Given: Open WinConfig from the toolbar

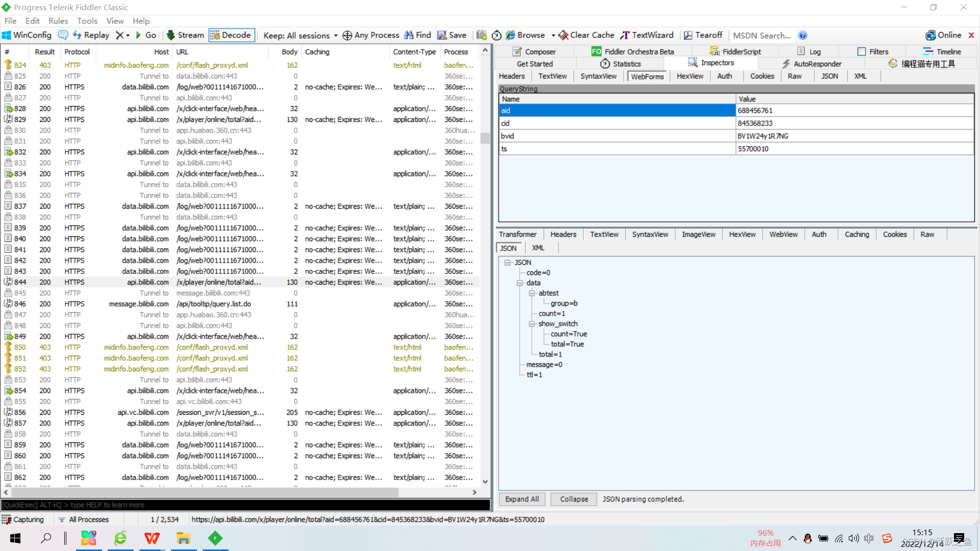Looking at the screenshot, I should pyautogui.click(x=27, y=35).
